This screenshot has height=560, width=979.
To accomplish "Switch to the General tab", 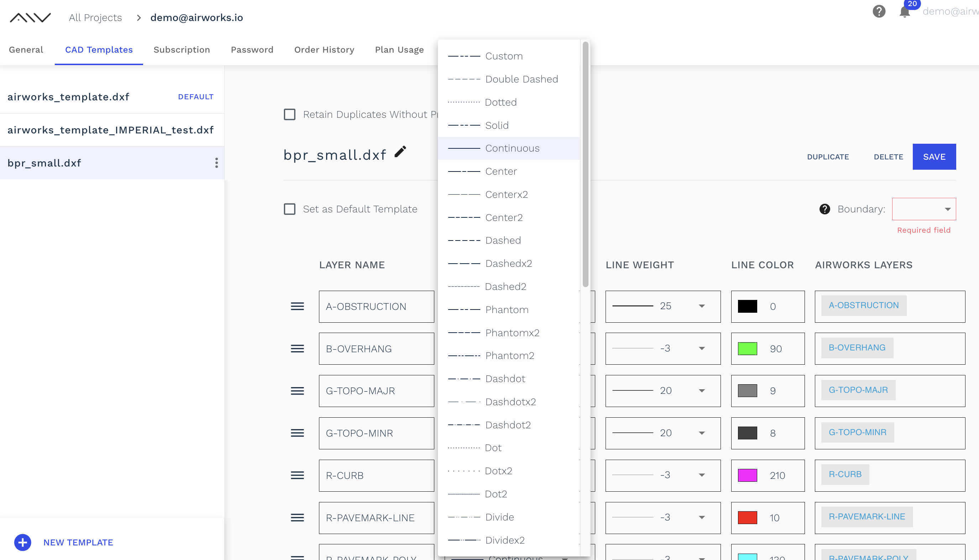I will pos(26,49).
